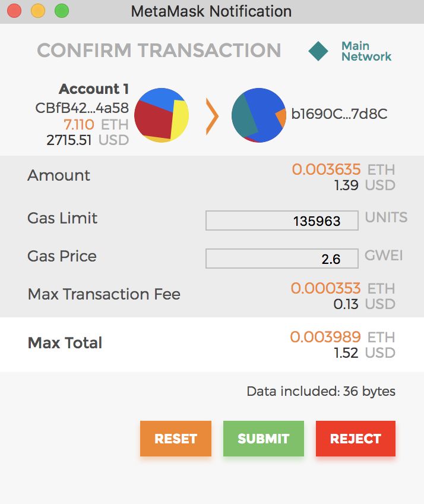The image size is (424, 504).
Task: Click the sender account identicon
Action: (x=162, y=115)
